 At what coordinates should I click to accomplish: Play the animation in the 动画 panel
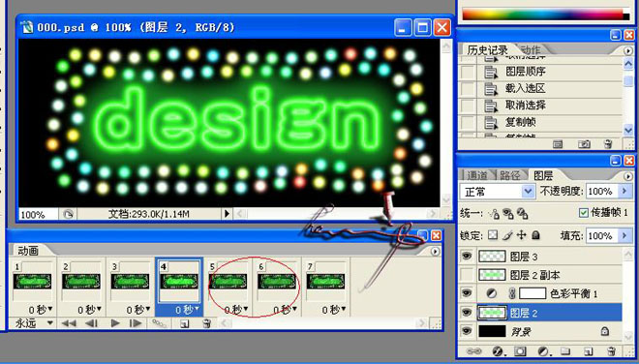(115, 323)
